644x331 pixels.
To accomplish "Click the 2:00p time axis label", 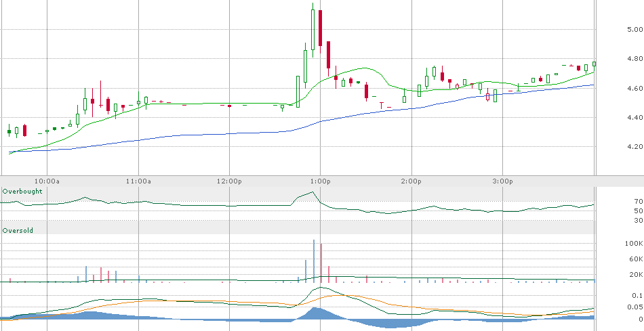I will tap(412, 181).
